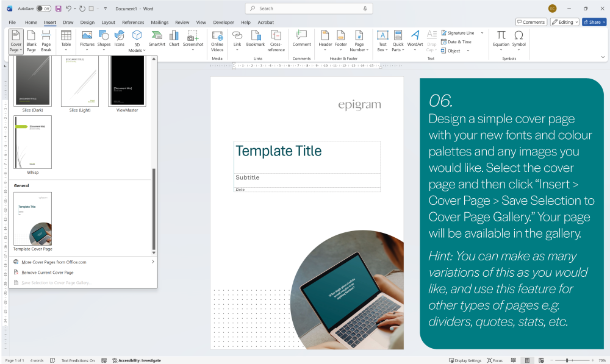
Task: Select the Template Cover Page thumbnail
Action: (x=33, y=219)
